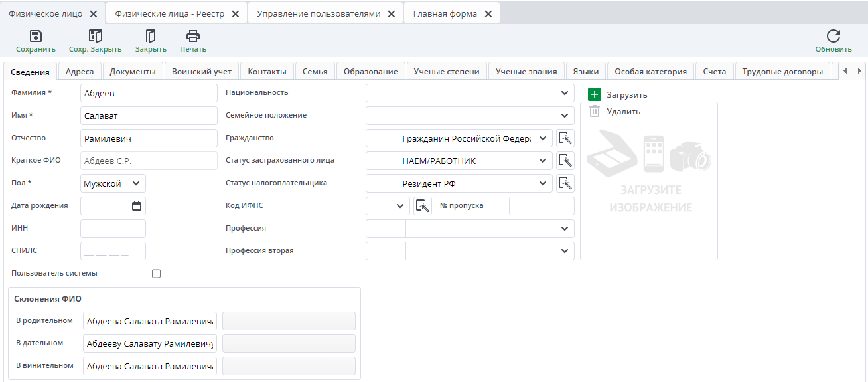The height and width of the screenshot is (382, 868).
Task: Expand the Национальность dropdown
Action: point(565,93)
